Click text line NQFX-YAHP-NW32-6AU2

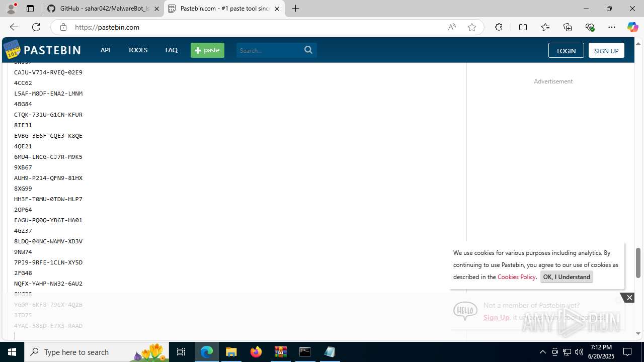tap(48, 284)
